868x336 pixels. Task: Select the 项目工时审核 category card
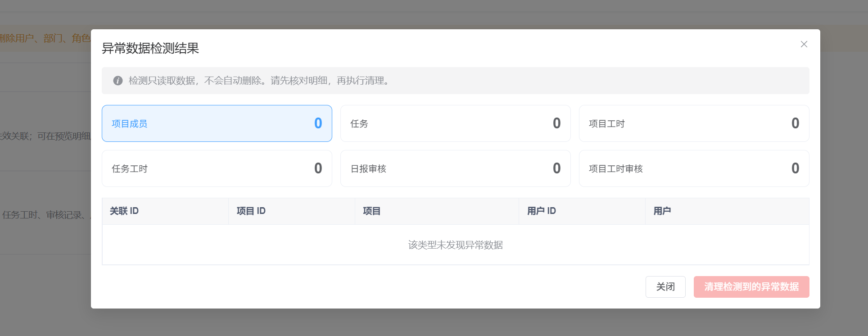coord(694,168)
